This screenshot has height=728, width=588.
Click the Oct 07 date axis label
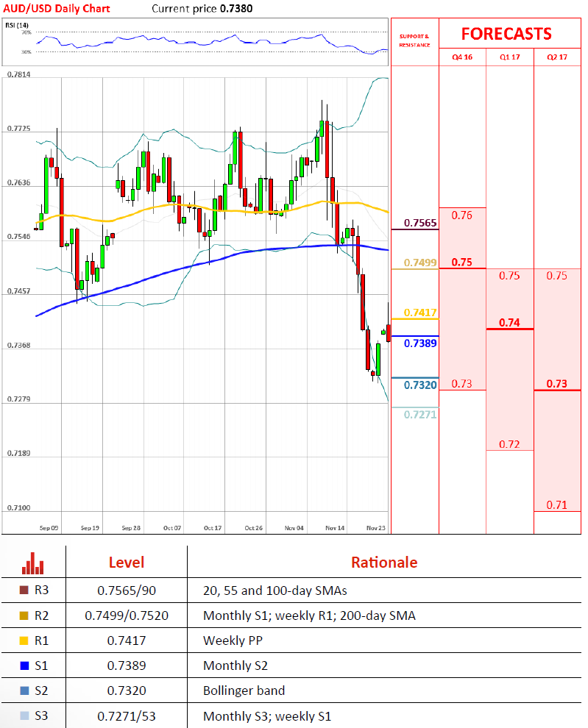172,529
